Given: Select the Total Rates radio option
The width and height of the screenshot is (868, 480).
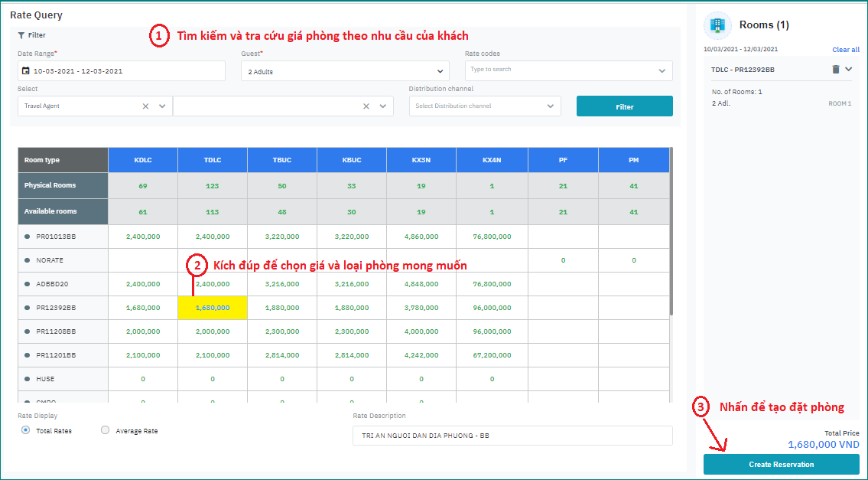Looking at the screenshot, I should (x=26, y=430).
